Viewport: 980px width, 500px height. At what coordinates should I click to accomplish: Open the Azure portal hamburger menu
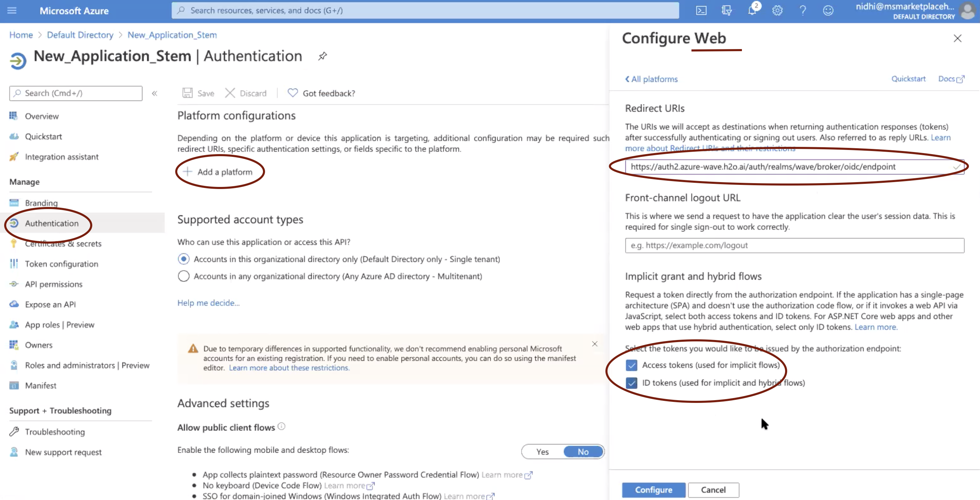(12, 10)
